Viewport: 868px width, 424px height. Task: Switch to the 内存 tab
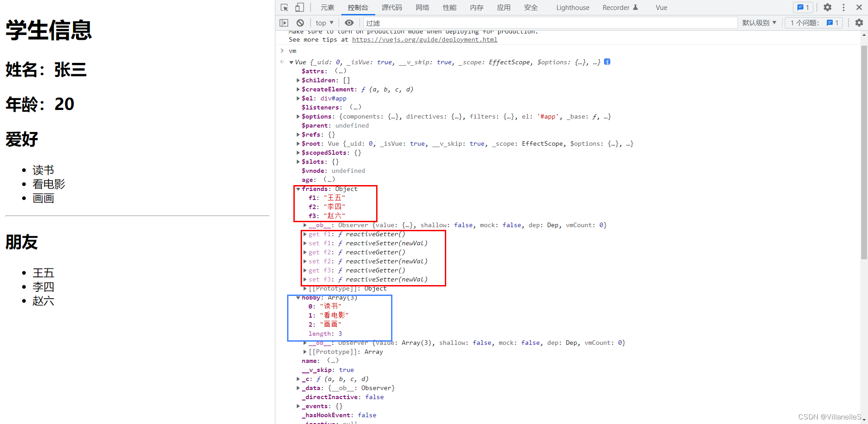click(476, 8)
